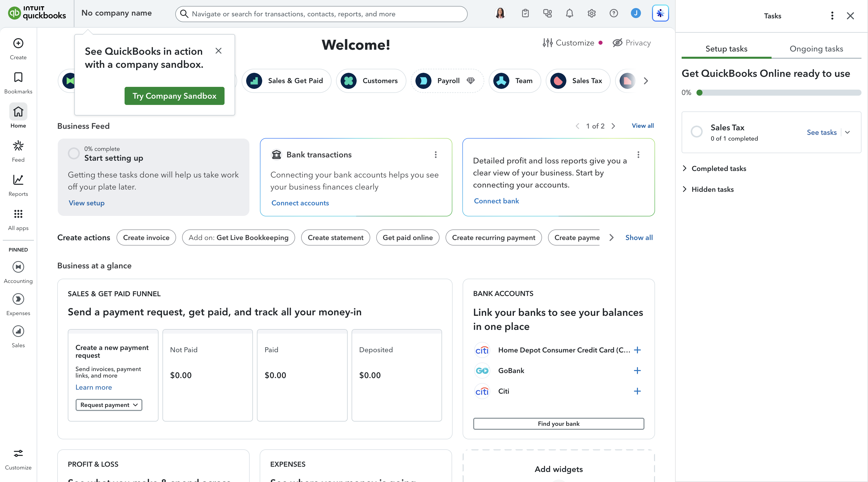Toggle the Privacy eye setting

[x=631, y=43]
